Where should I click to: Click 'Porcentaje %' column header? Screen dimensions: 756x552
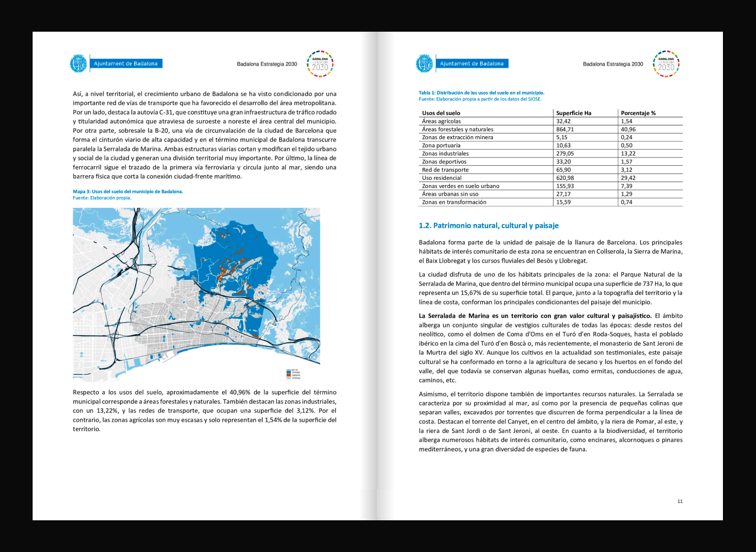pyautogui.click(x=638, y=113)
